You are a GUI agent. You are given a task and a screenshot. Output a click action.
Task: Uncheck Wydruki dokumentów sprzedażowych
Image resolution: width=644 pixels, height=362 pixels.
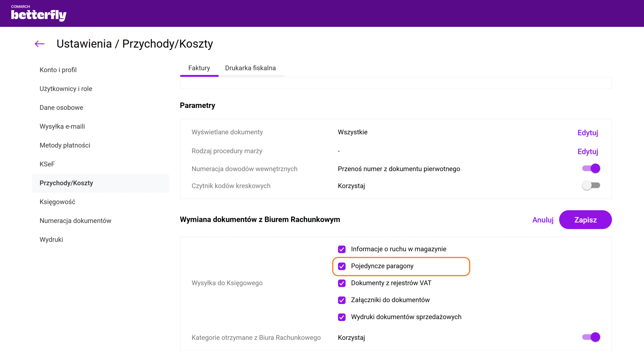point(342,317)
